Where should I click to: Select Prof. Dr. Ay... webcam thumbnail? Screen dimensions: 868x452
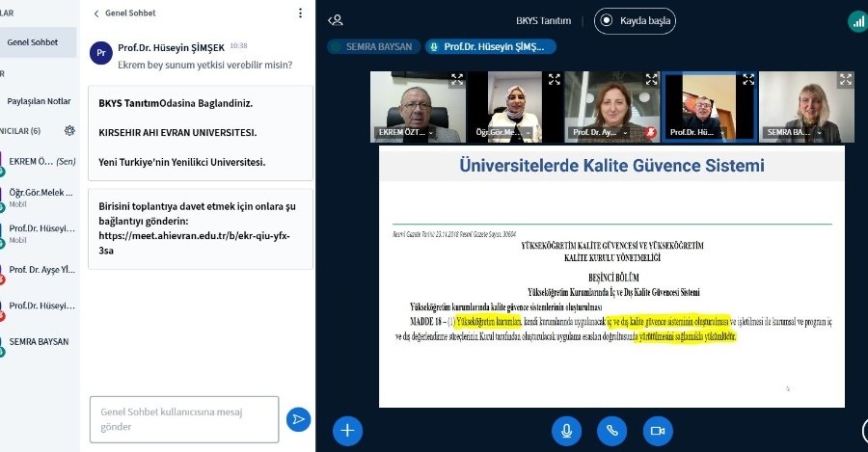[612, 107]
